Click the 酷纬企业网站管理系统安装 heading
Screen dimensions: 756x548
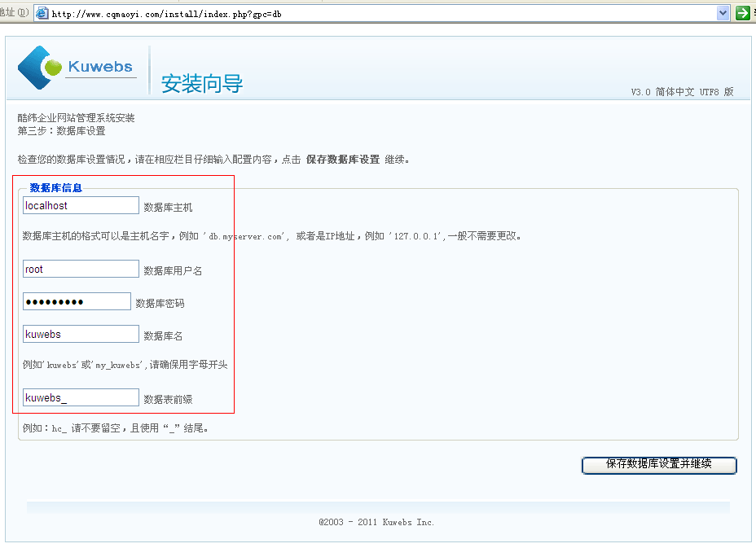coord(76,117)
